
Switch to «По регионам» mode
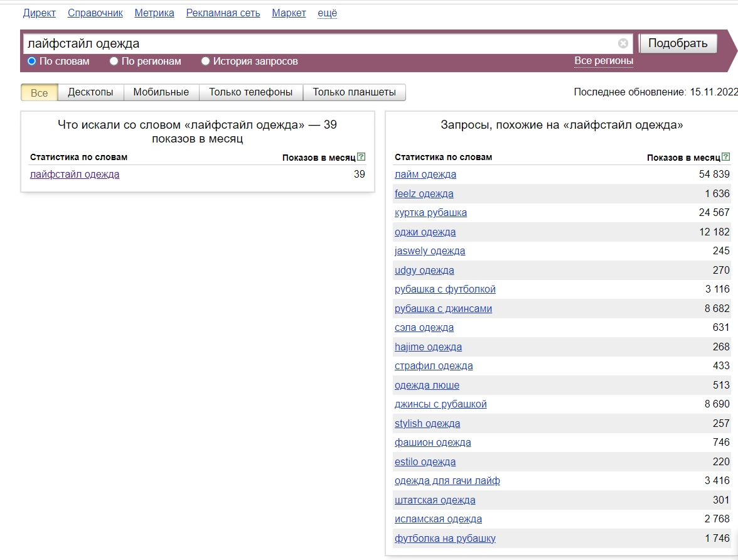point(114,61)
